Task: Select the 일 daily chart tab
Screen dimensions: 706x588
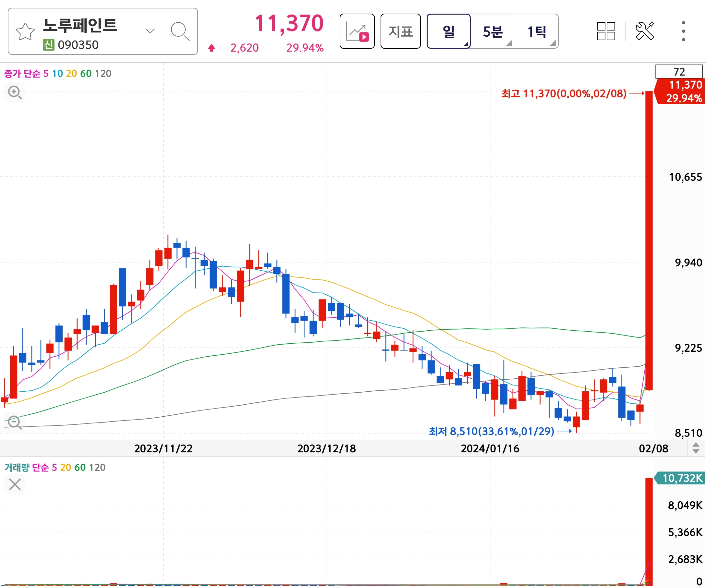Action: tap(449, 31)
